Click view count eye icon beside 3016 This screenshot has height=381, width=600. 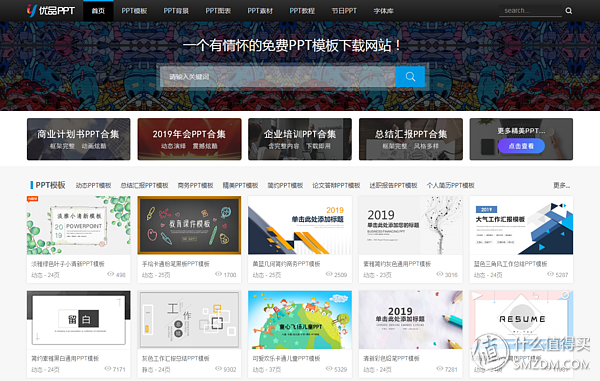440,274
